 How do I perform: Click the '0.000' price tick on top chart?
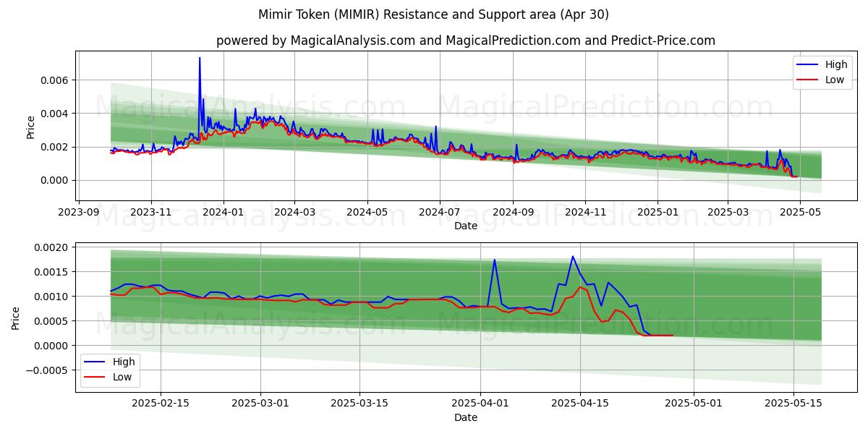56,180
